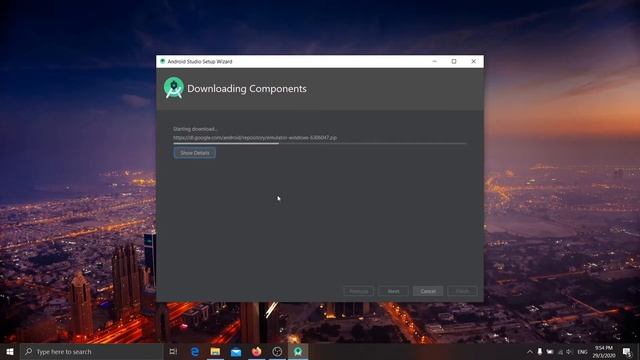
Task: Close the Android Studio Setup Wizard
Action: point(473,61)
